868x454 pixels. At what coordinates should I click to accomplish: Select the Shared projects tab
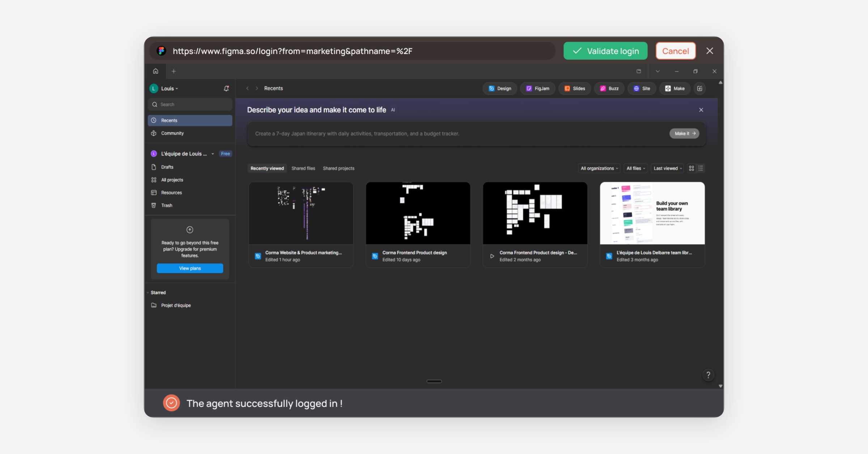[x=339, y=168]
